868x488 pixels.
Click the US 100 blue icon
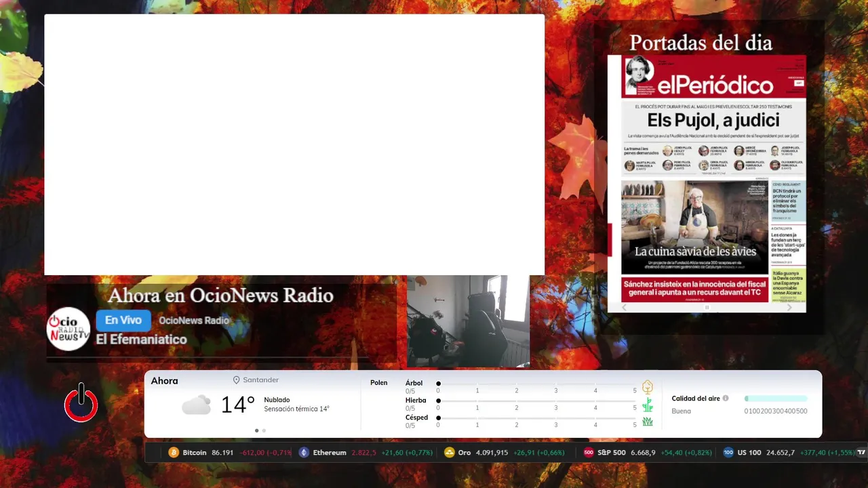(728, 452)
